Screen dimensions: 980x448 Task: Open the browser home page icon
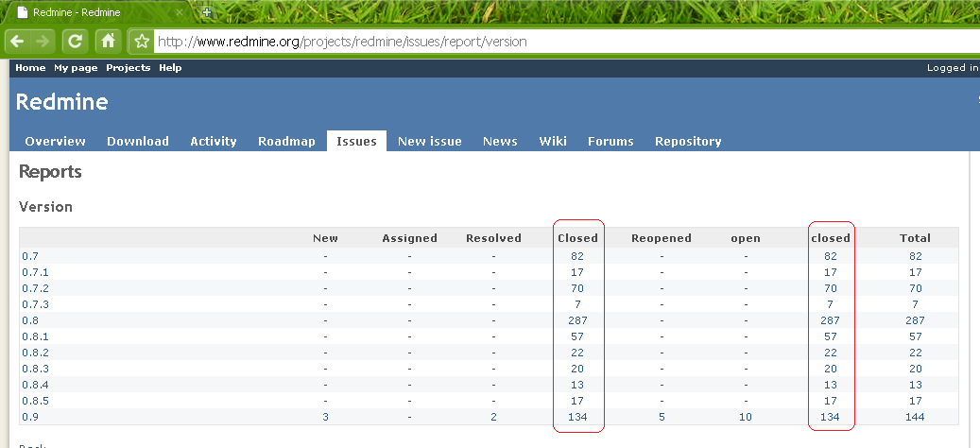(108, 42)
